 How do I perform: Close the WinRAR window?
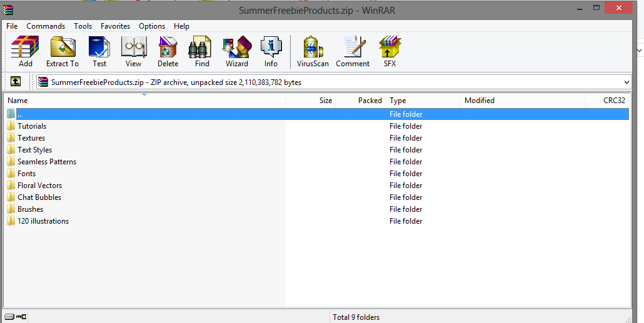[x=618, y=7]
